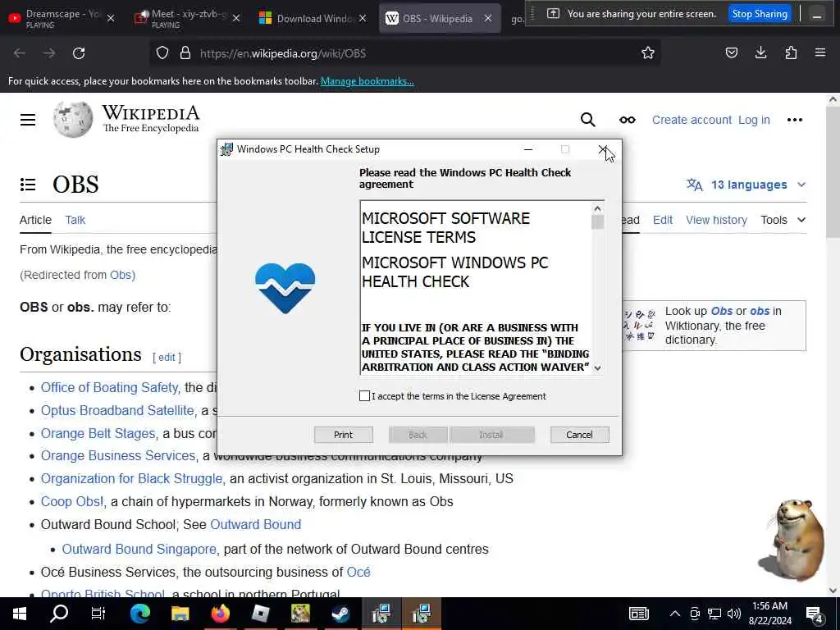
Task: Click the URL address bar field
Action: pyautogui.click(x=404, y=53)
